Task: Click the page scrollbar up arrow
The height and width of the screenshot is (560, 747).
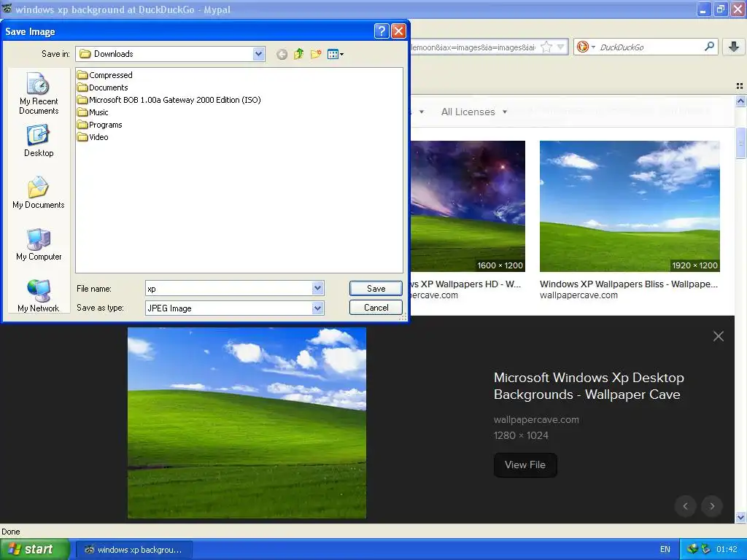Action: pyautogui.click(x=740, y=101)
